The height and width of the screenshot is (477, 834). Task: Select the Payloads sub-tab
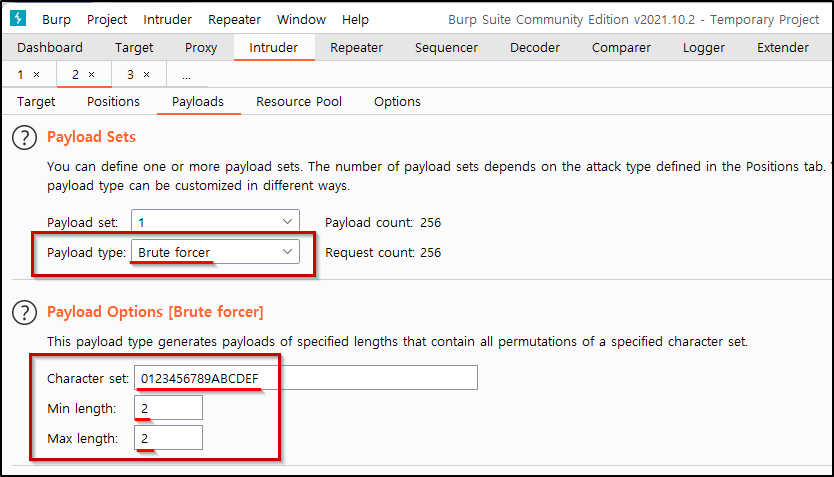click(x=198, y=102)
